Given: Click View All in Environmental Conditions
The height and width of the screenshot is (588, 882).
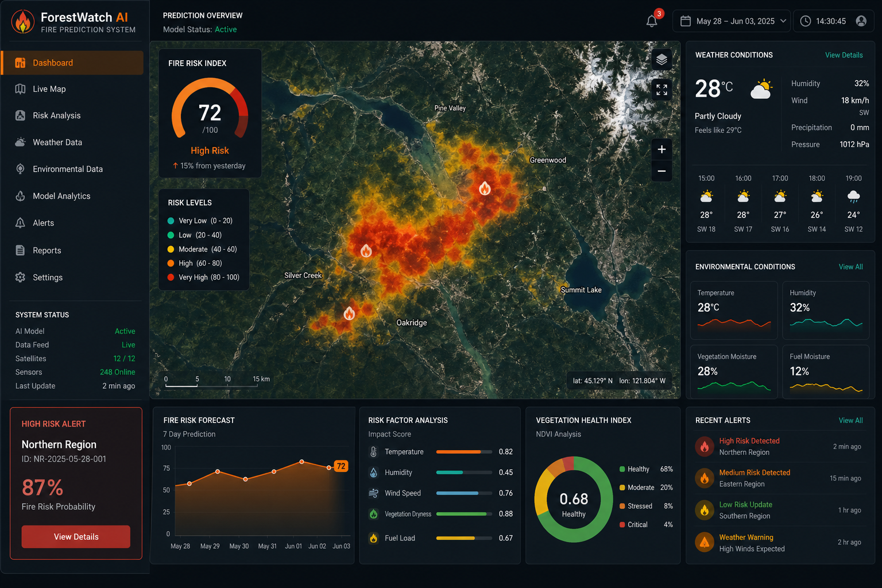Looking at the screenshot, I should 850,267.
